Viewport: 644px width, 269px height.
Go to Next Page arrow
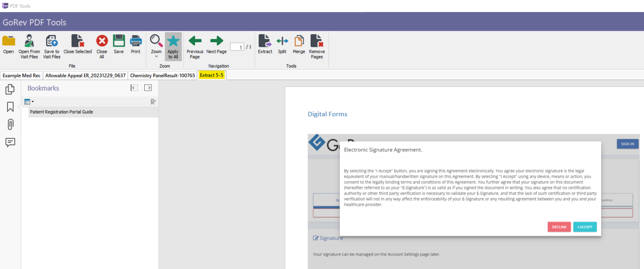coord(217,45)
